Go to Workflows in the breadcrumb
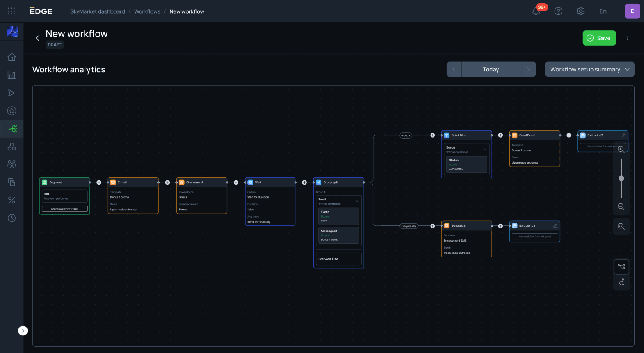 (x=147, y=11)
